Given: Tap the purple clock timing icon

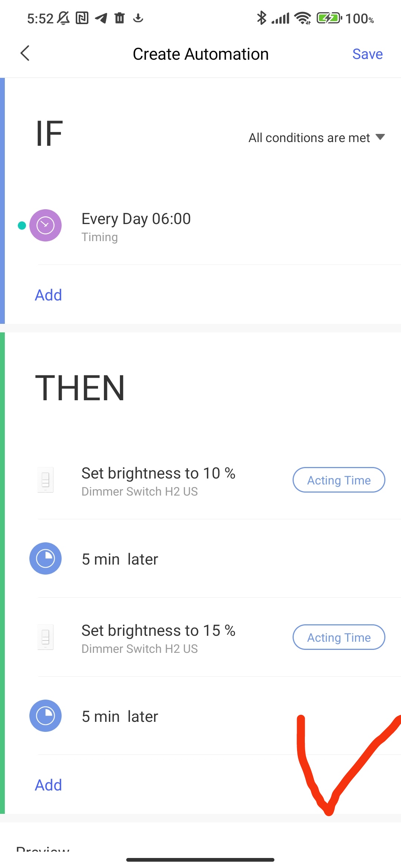Looking at the screenshot, I should click(x=45, y=226).
